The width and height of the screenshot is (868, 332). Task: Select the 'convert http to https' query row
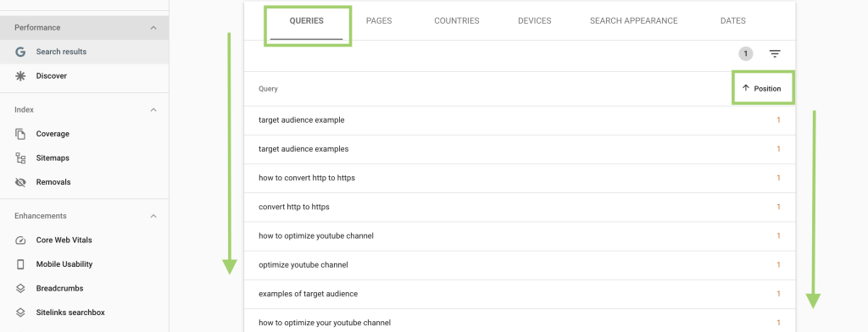pos(520,207)
